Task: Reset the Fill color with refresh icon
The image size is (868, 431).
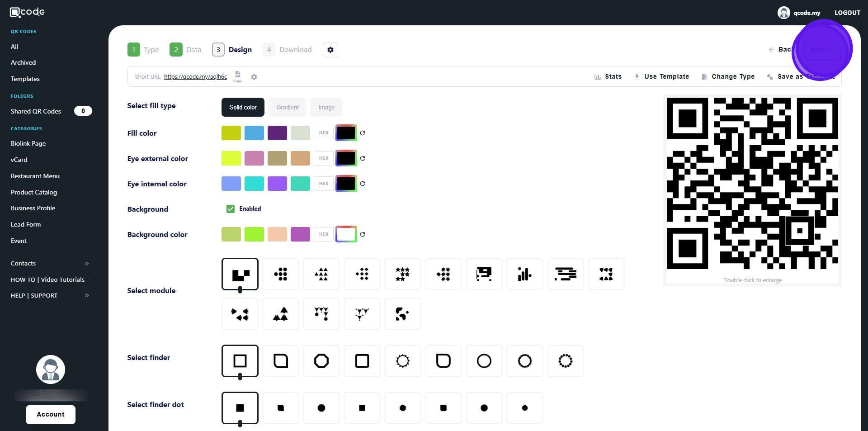Action: 363,133
